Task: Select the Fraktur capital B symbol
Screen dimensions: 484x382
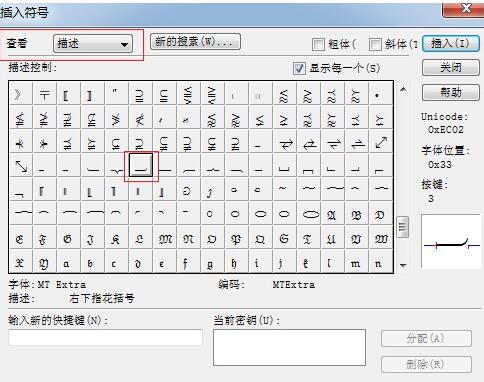Action: pos(356,214)
